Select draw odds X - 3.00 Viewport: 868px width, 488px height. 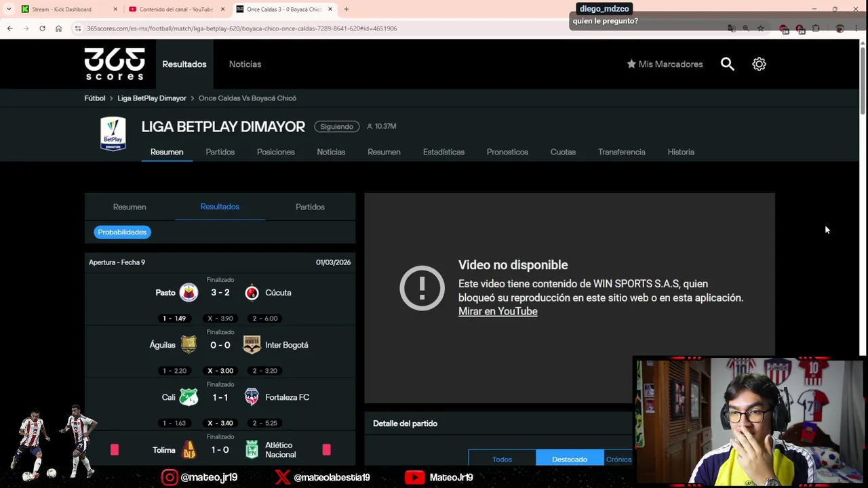[220, 371]
